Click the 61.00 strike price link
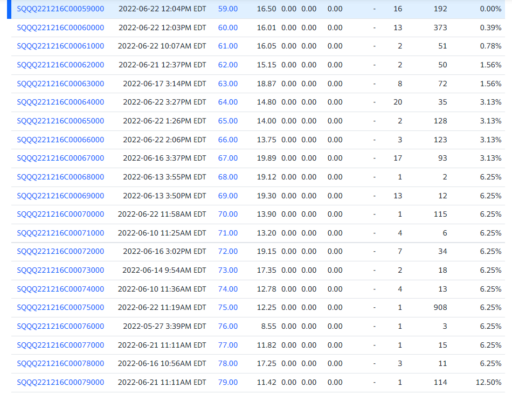The image size is (512, 394). tap(228, 46)
